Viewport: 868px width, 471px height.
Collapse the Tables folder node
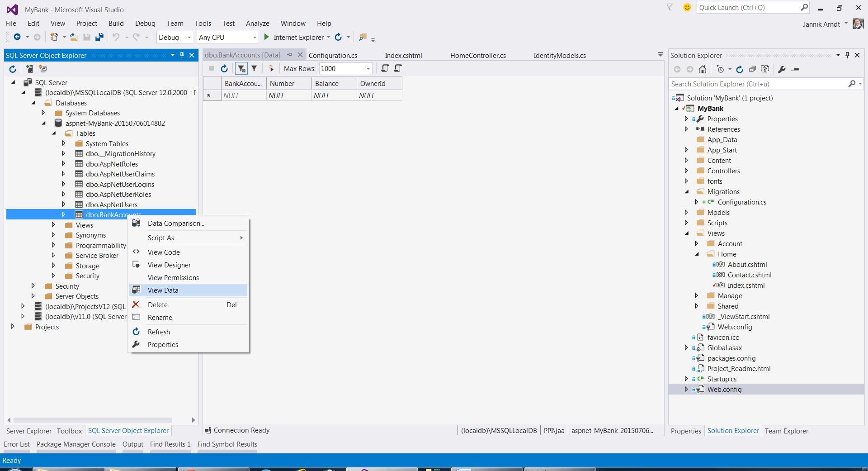pyautogui.click(x=54, y=133)
